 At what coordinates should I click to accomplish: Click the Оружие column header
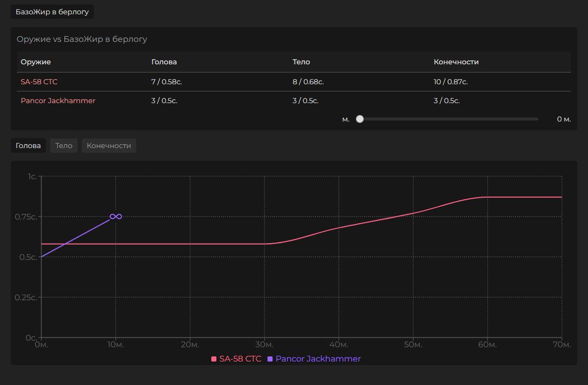36,62
